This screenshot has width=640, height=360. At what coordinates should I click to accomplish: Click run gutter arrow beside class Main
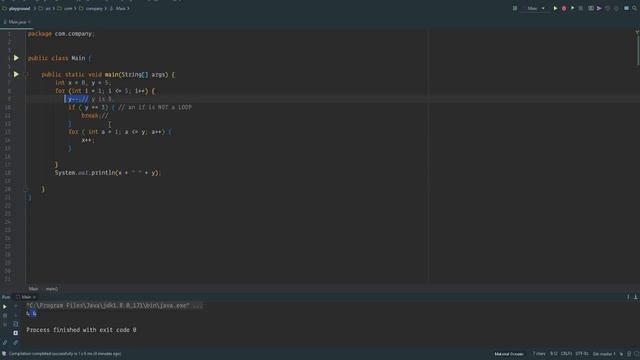tap(16, 58)
